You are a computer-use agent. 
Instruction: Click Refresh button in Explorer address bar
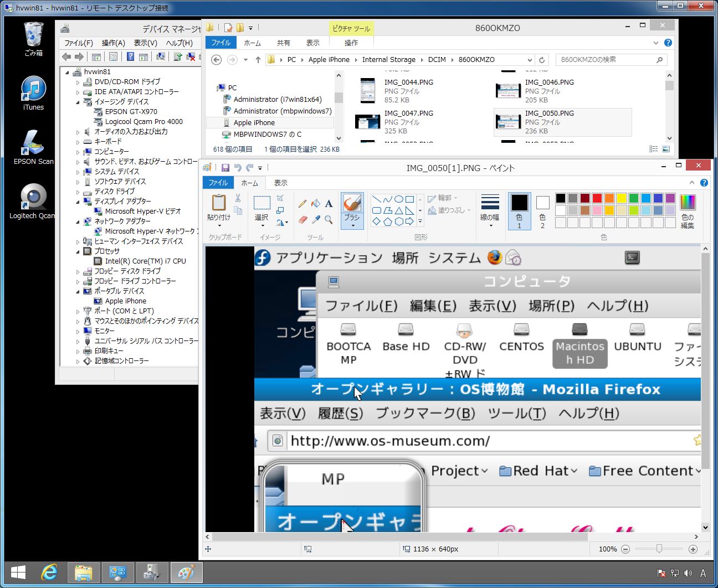(x=542, y=60)
